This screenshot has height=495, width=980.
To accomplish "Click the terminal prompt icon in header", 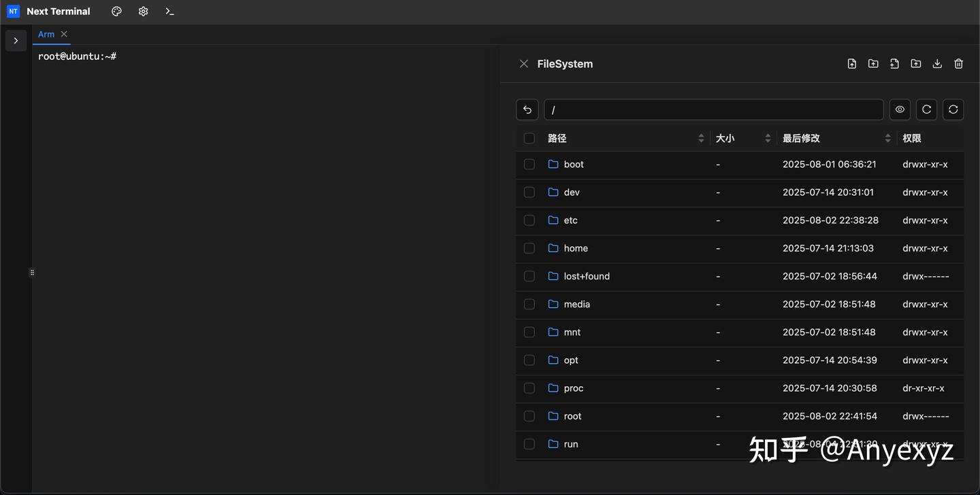I will (x=169, y=12).
